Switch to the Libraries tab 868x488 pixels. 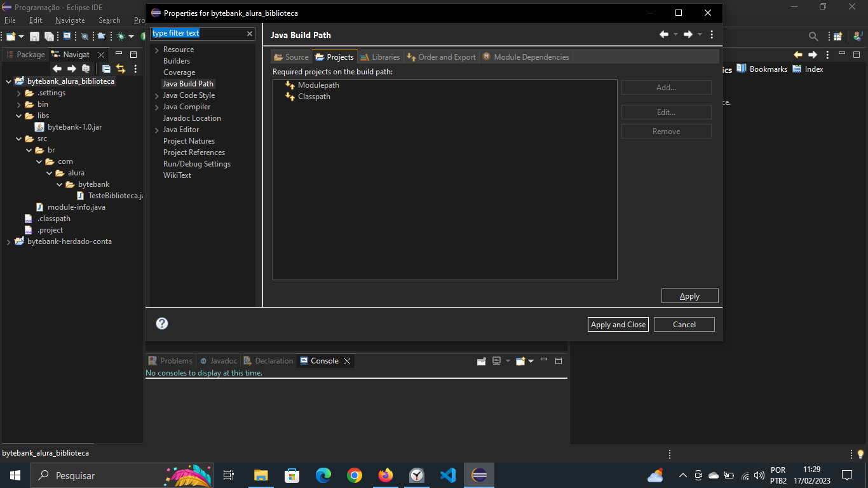coord(380,57)
